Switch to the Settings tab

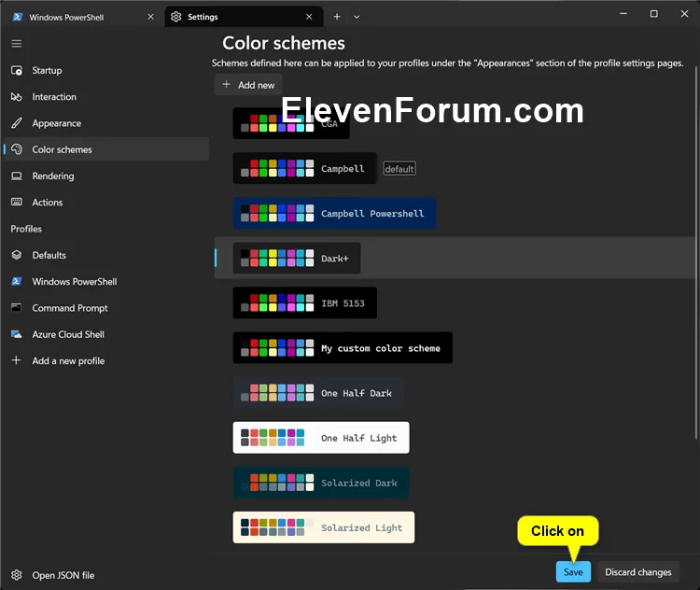(x=244, y=17)
